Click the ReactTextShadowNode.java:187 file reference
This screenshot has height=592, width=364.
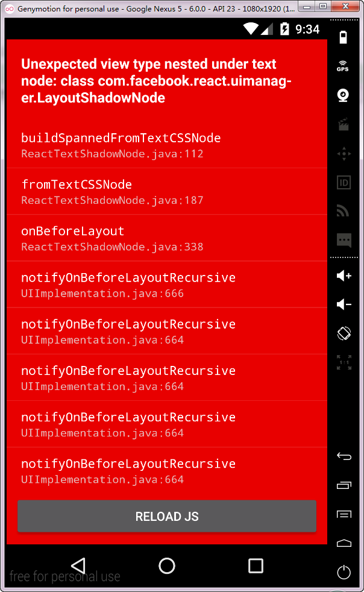point(112,201)
